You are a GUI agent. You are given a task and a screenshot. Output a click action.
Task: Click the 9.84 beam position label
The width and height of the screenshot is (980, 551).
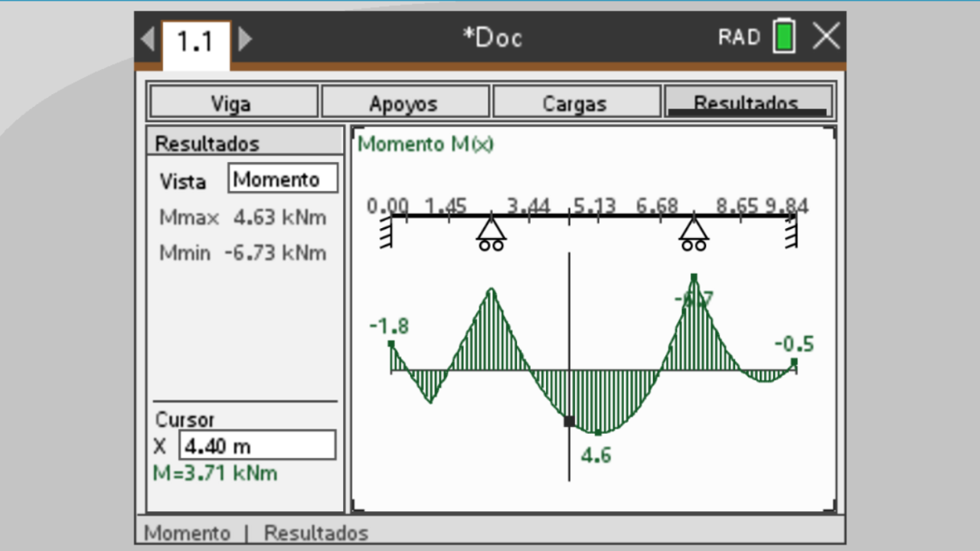(x=787, y=206)
